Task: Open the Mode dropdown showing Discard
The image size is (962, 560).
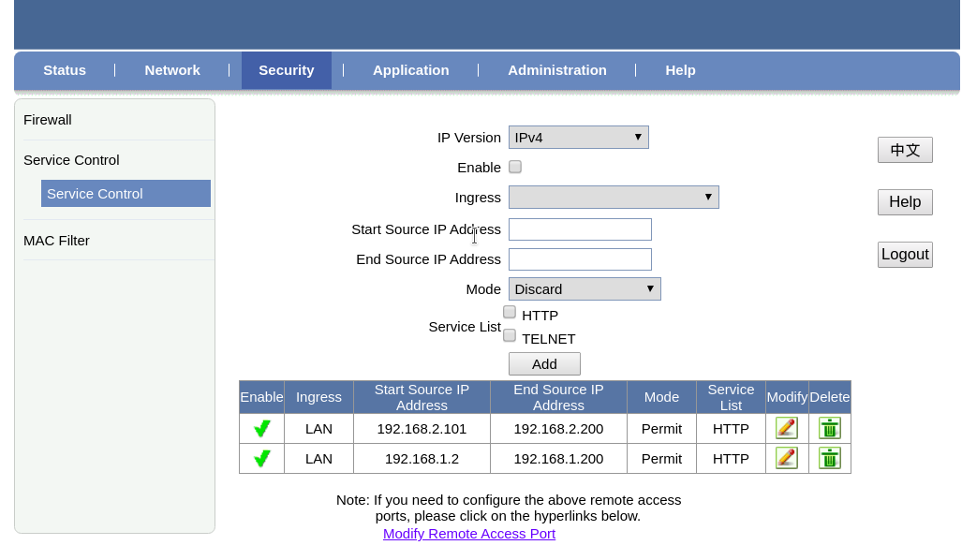Action: click(x=585, y=288)
